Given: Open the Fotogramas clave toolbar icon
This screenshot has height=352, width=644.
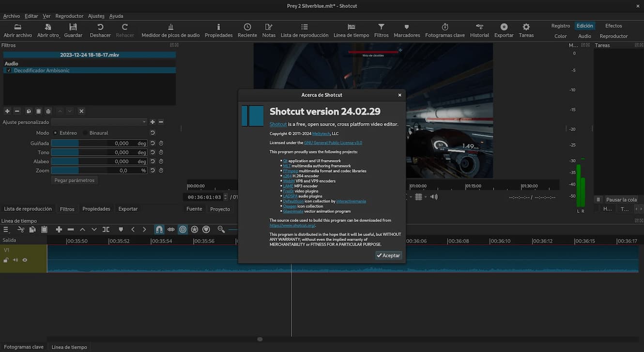Looking at the screenshot, I should coord(445,27).
